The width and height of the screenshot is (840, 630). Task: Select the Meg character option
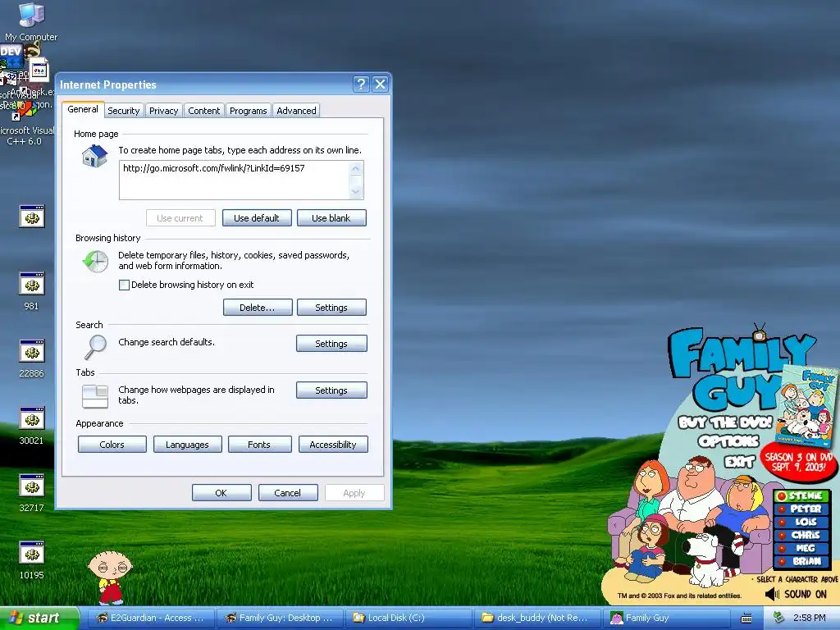(x=801, y=548)
